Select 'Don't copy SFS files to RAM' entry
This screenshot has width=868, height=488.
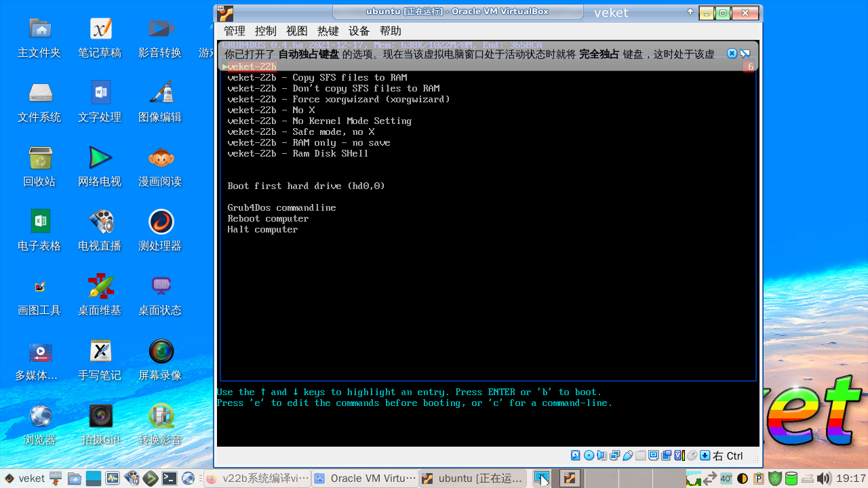(334, 88)
